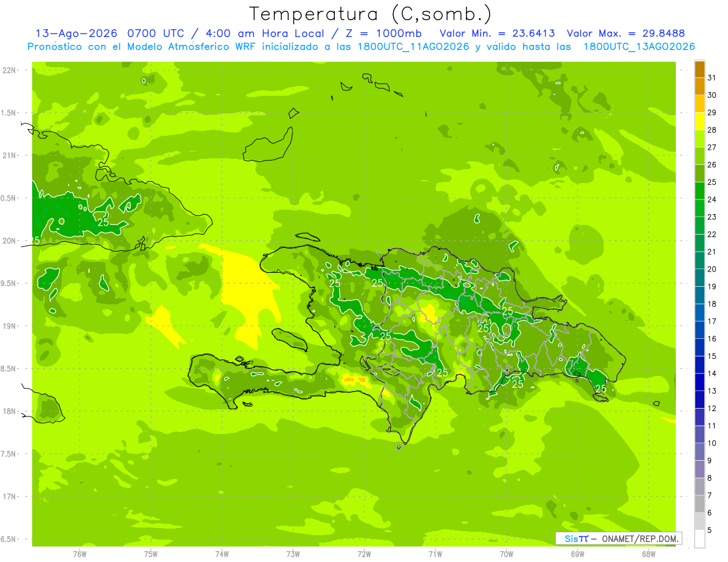Click the yellow swatch between 28 and 29

pos(699,121)
